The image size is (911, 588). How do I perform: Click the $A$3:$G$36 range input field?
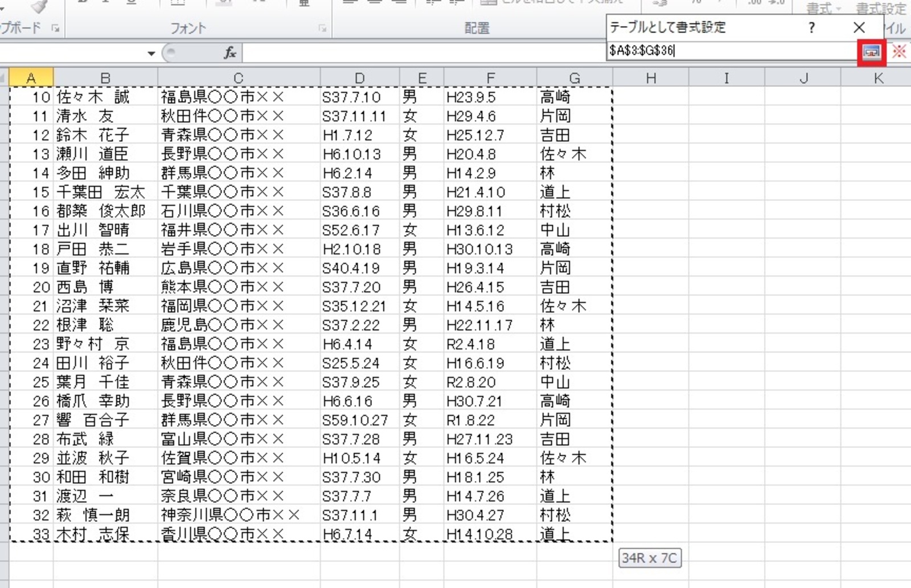point(732,51)
